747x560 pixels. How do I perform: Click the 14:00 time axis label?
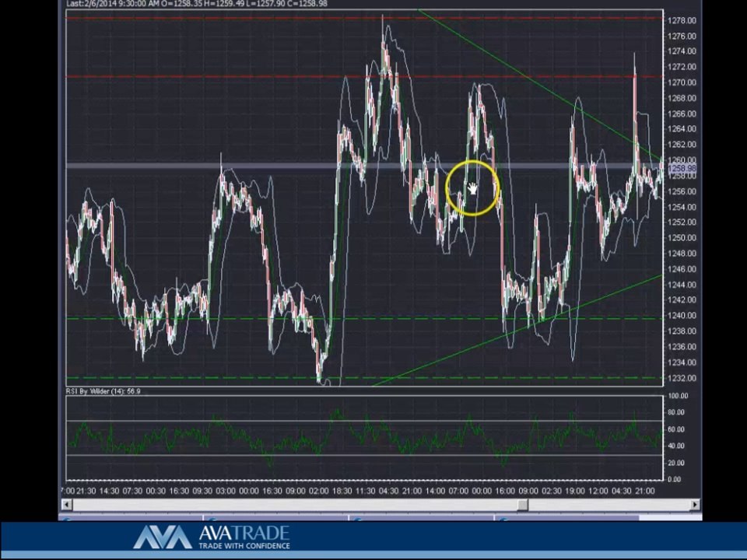435,491
